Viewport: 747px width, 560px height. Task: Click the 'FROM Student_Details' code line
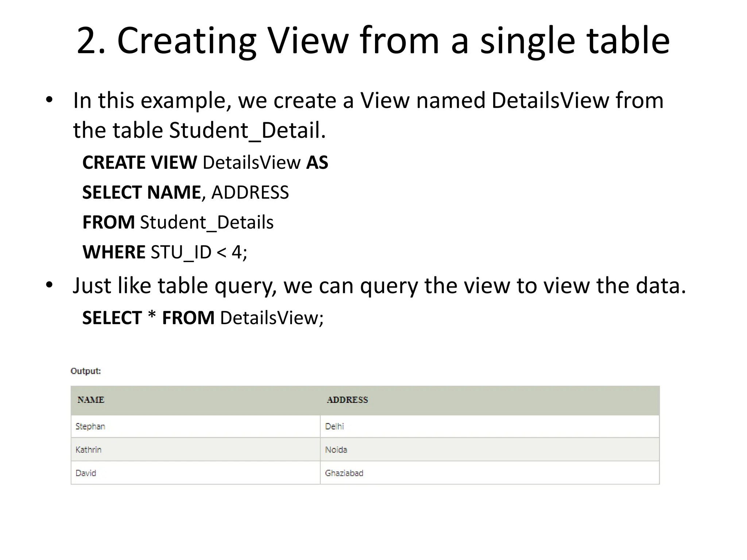[x=178, y=222]
